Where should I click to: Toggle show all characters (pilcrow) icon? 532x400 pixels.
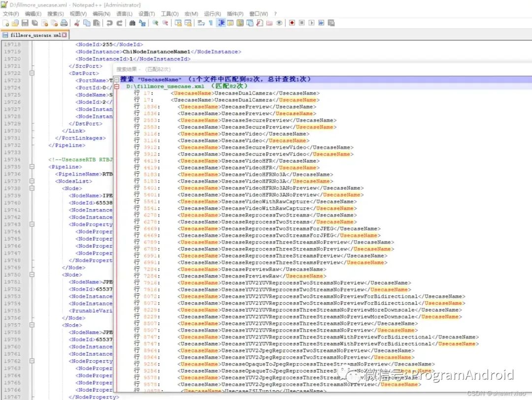[211, 23]
